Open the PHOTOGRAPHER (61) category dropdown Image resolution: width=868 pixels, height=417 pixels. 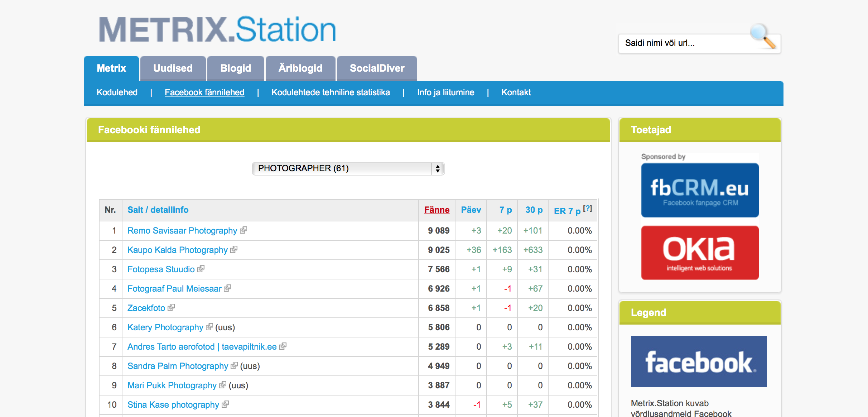click(x=348, y=168)
